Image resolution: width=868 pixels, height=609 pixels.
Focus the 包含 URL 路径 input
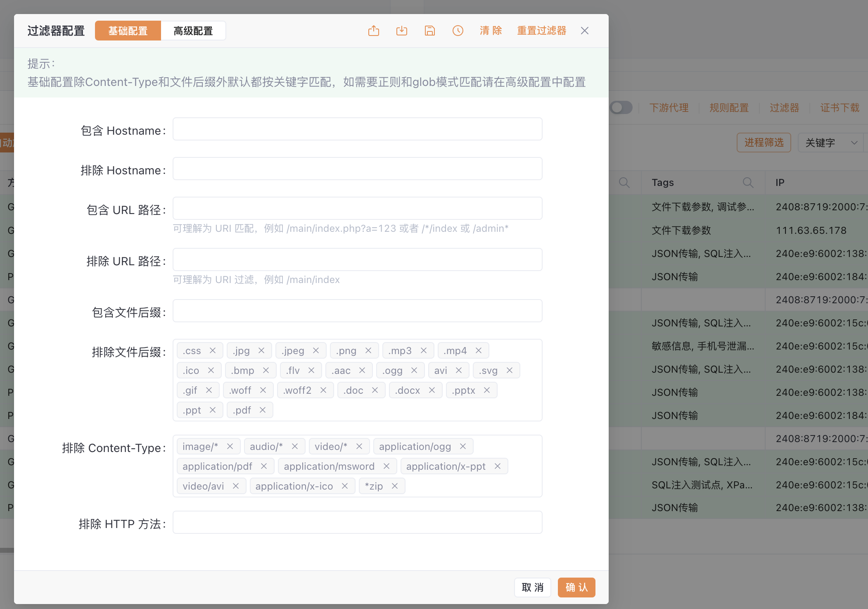tap(357, 208)
